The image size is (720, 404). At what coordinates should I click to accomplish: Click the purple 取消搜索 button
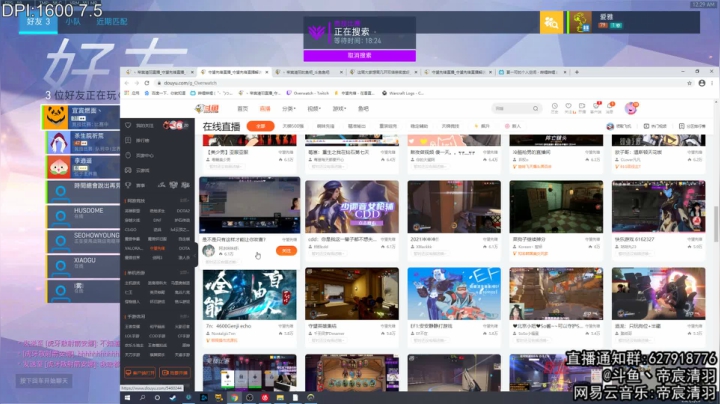pyautogui.click(x=360, y=56)
